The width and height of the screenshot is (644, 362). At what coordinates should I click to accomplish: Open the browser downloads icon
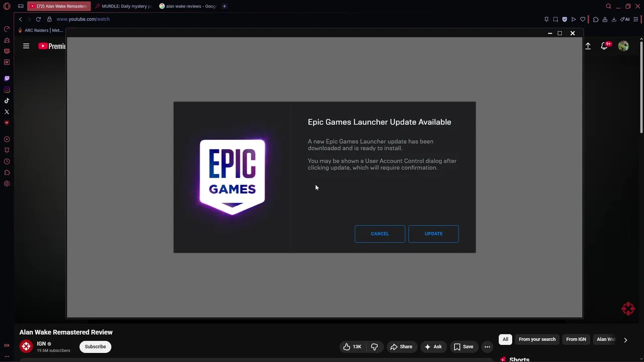coord(614,19)
